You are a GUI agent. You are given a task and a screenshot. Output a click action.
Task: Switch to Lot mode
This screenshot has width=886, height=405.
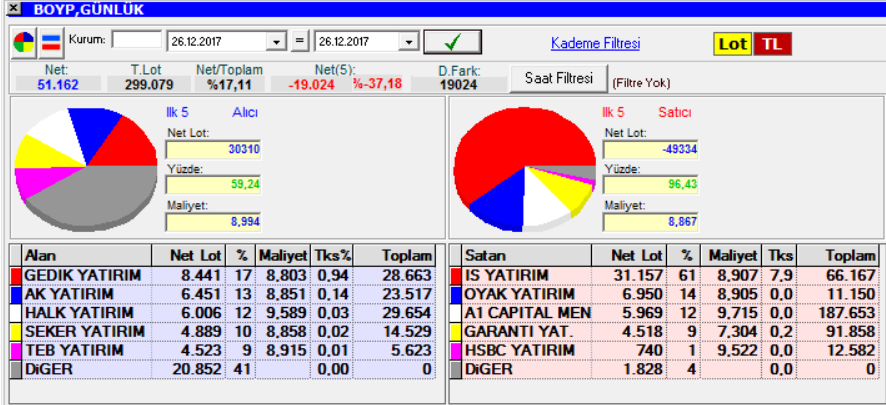(733, 43)
